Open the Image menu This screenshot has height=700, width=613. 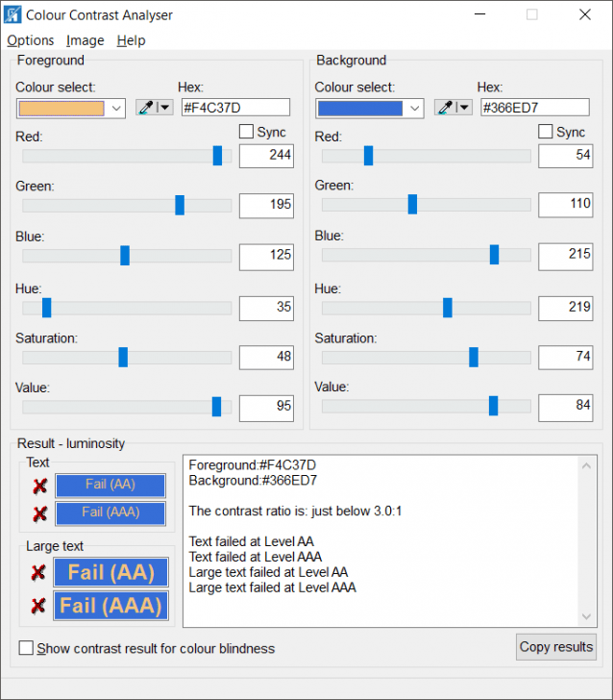(86, 40)
